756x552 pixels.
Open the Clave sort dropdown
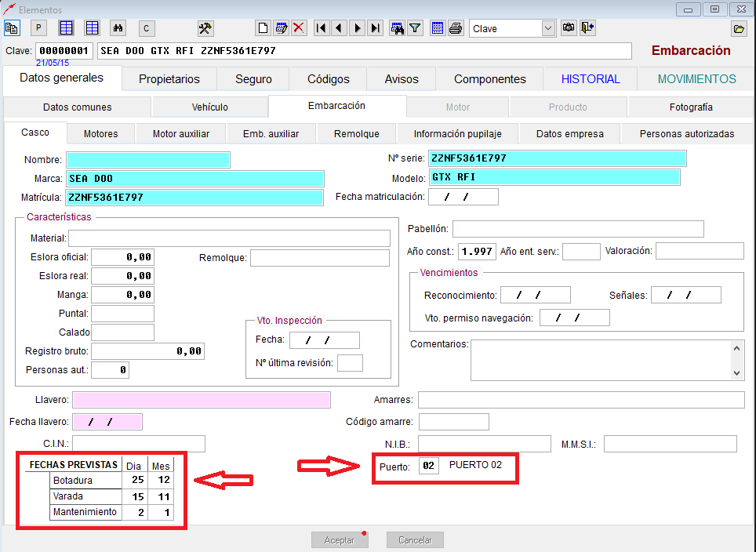point(547,28)
